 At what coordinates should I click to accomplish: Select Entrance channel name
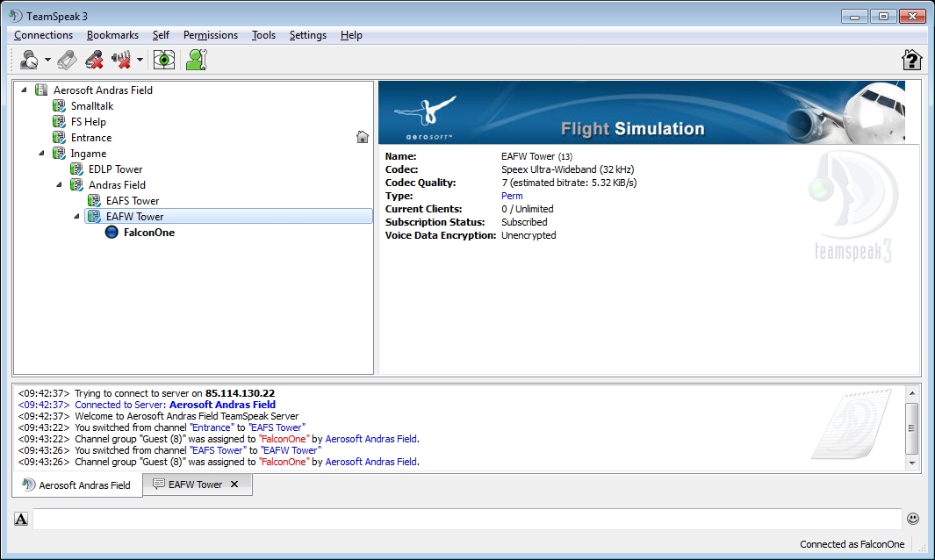(91, 137)
